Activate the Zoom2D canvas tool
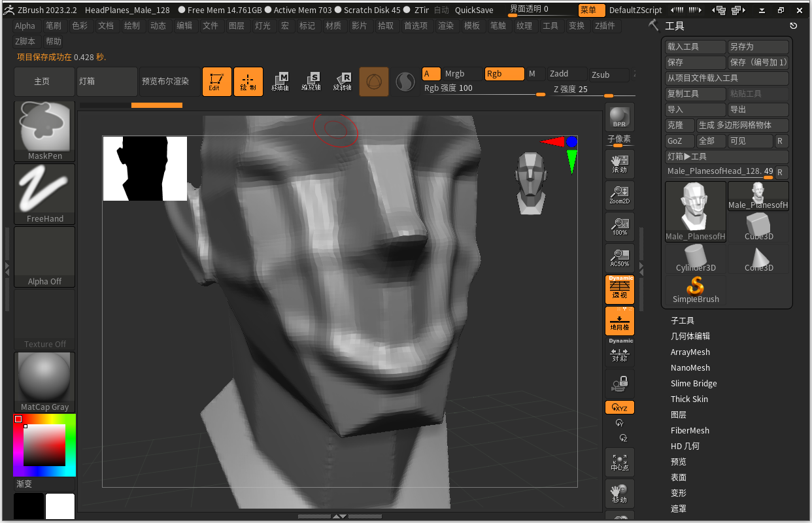The width and height of the screenshot is (812, 523). pyautogui.click(x=618, y=195)
